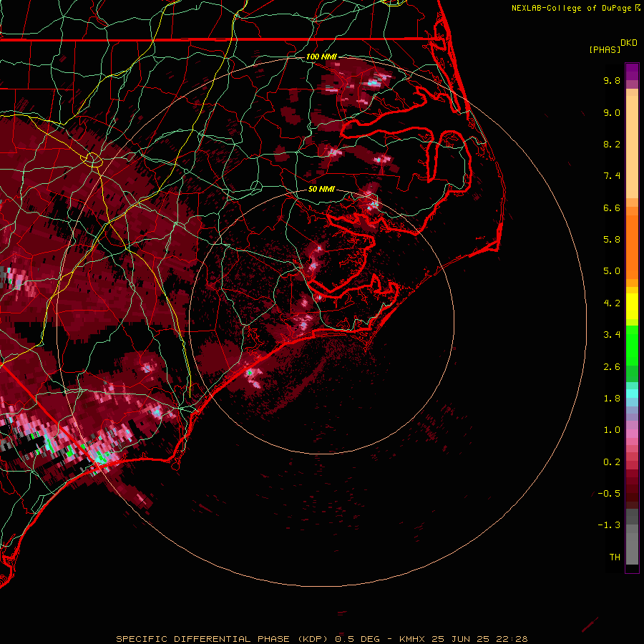Click the gray bottom color bar segment
644x644 pixels.
pos(632,548)
